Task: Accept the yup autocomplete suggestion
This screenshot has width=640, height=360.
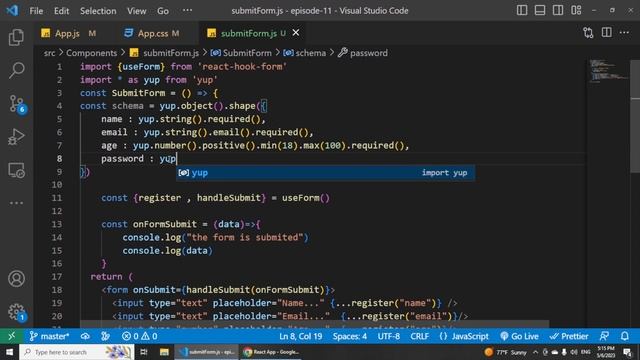Action: coord(325,173)
